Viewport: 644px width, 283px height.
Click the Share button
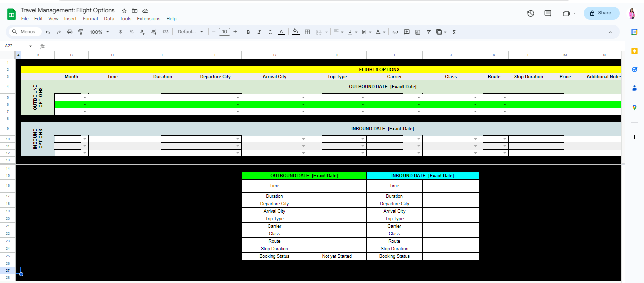(x=601, y=13)
